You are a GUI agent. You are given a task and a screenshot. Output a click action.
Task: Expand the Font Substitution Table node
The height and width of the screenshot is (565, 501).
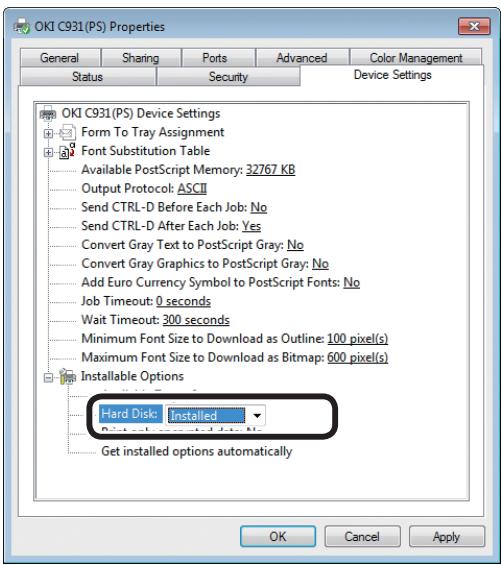click(48, 152)
